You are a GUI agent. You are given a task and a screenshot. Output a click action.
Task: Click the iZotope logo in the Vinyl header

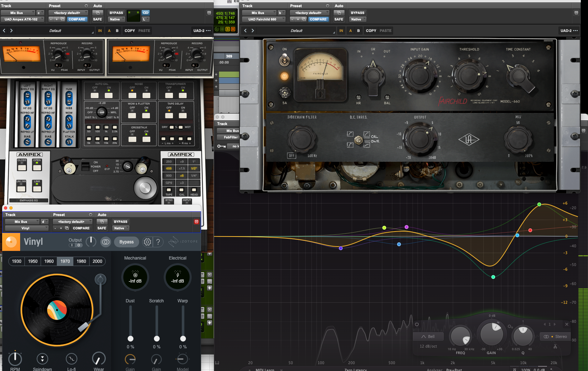pyautogui.click(x=183, y=242)
